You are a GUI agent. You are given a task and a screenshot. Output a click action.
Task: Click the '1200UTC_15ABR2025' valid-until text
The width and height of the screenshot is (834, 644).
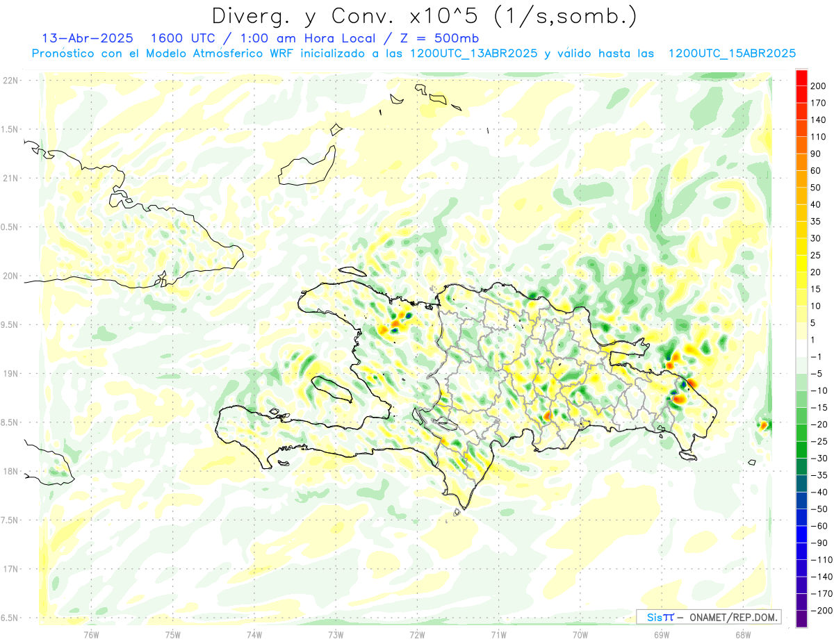[x=732, y=53]
